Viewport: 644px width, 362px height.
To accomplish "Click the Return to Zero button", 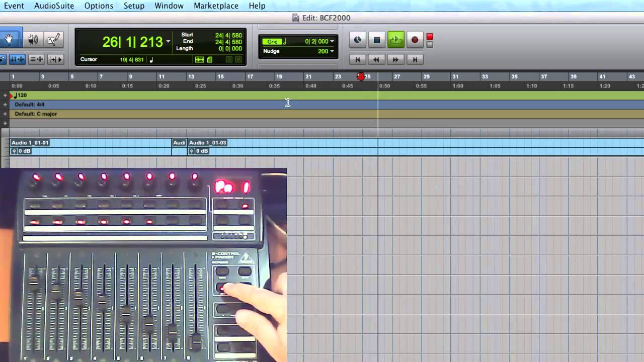I will [x=357, y=59].
